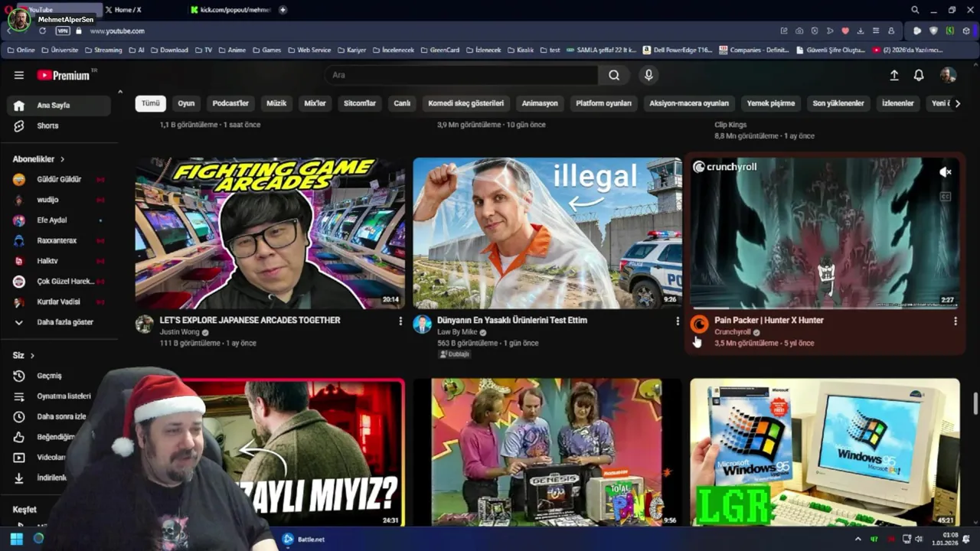Screen dimensions: 980x551
Task: Open Battle.net from the taskbar
Action: [x=304, y=539]
